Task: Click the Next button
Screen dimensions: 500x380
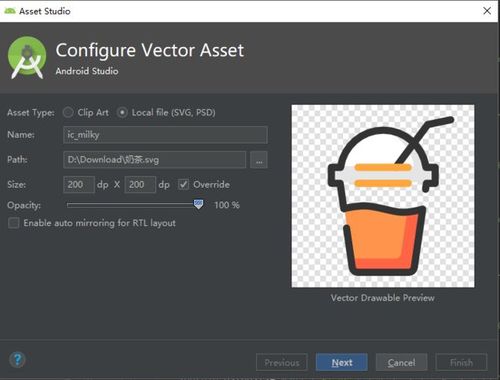Action: [342, 362]
